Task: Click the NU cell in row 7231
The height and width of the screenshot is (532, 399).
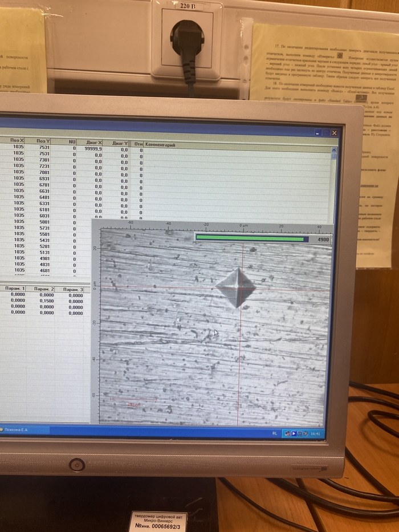Action: 63,166
